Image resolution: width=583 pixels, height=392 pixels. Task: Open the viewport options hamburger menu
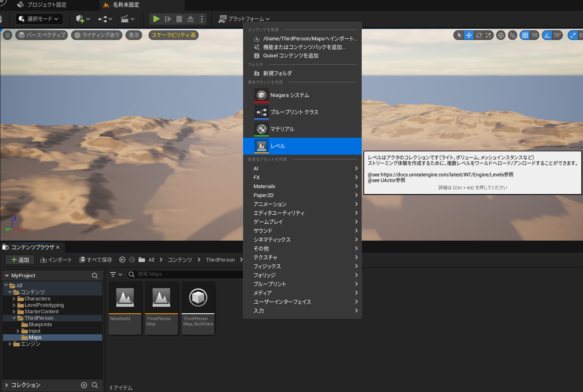coord(7,35)
